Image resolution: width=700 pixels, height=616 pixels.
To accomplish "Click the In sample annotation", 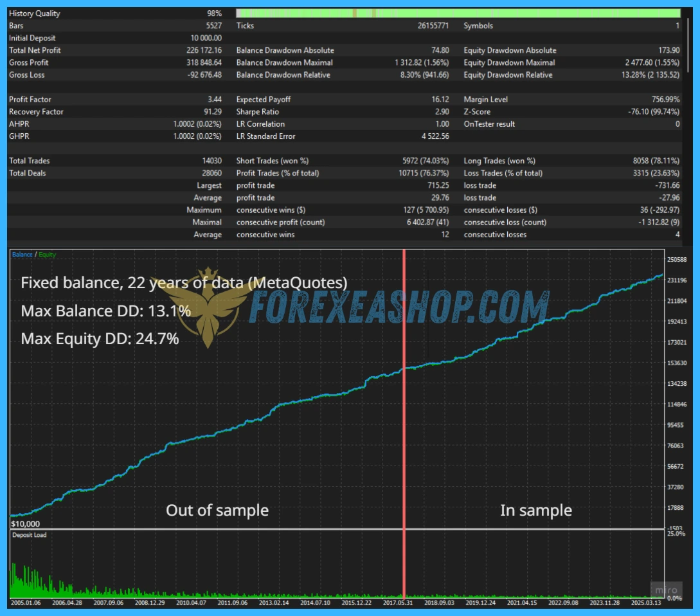I will coord(535,510).
